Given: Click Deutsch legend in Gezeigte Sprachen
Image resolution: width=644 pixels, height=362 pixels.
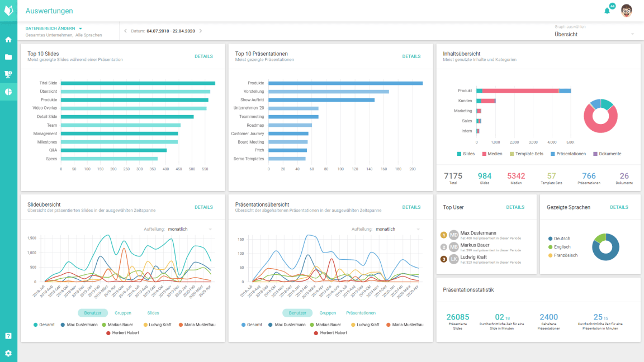Looking at the screenshot, I should pyautogui.click(x=559, y=239).
